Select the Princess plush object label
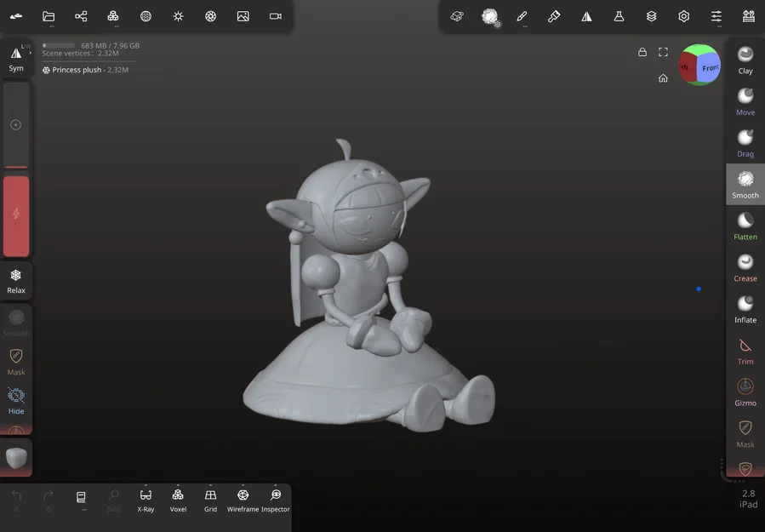 tap(85, 70)
